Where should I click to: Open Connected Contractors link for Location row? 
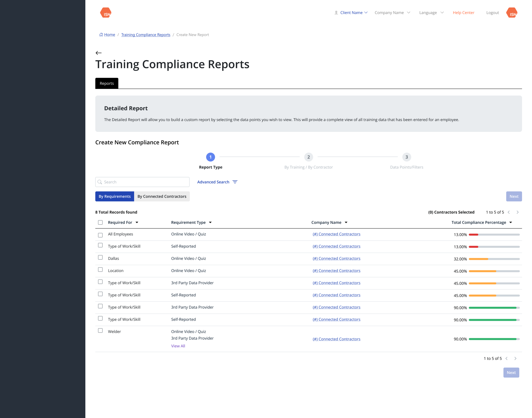click(x=336, y=271)
